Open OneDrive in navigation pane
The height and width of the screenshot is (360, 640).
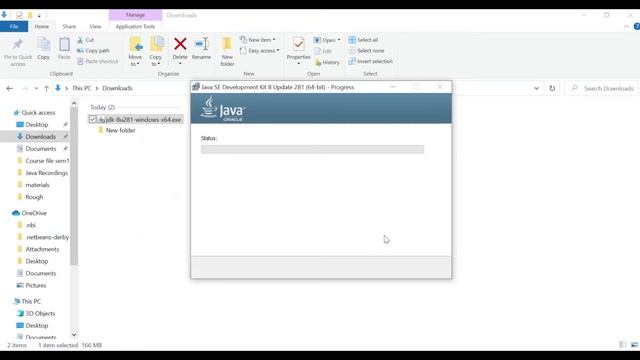click(x=34, y=213)
